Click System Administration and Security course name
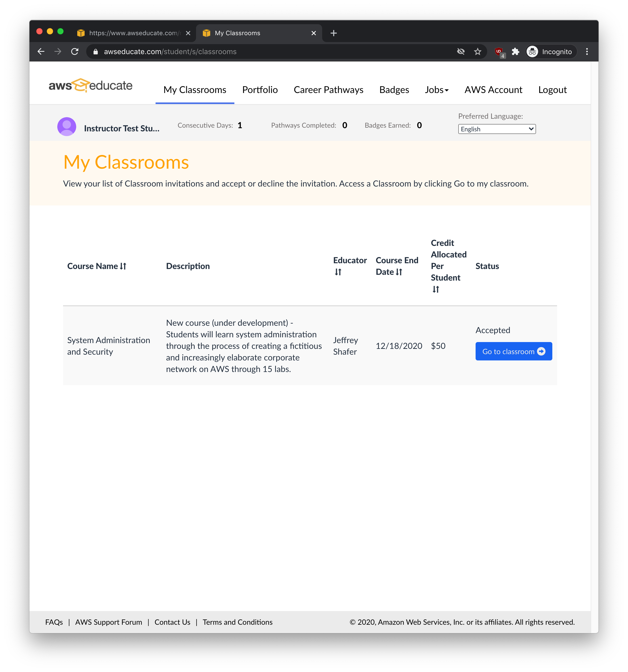The width and height of the screenshot is (628, 672). point(109,346)
